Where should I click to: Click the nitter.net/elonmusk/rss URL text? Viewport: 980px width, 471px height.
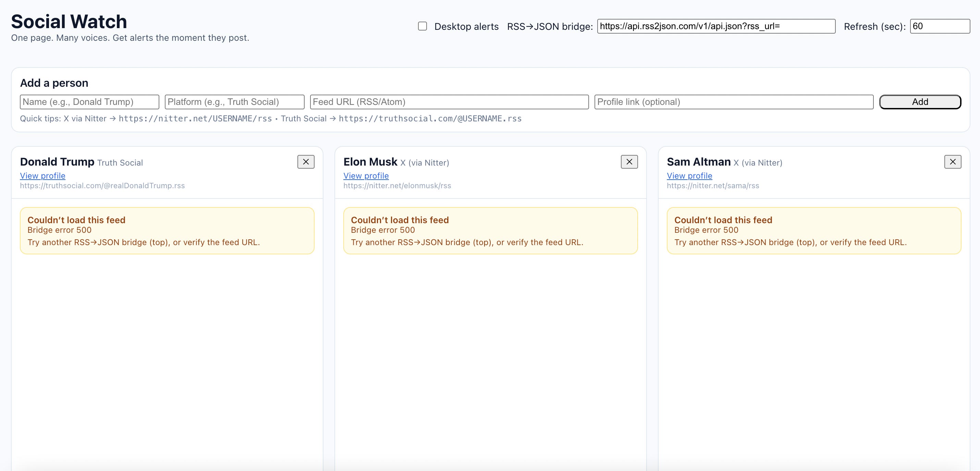pyautogui.click(x=397, y=186)
